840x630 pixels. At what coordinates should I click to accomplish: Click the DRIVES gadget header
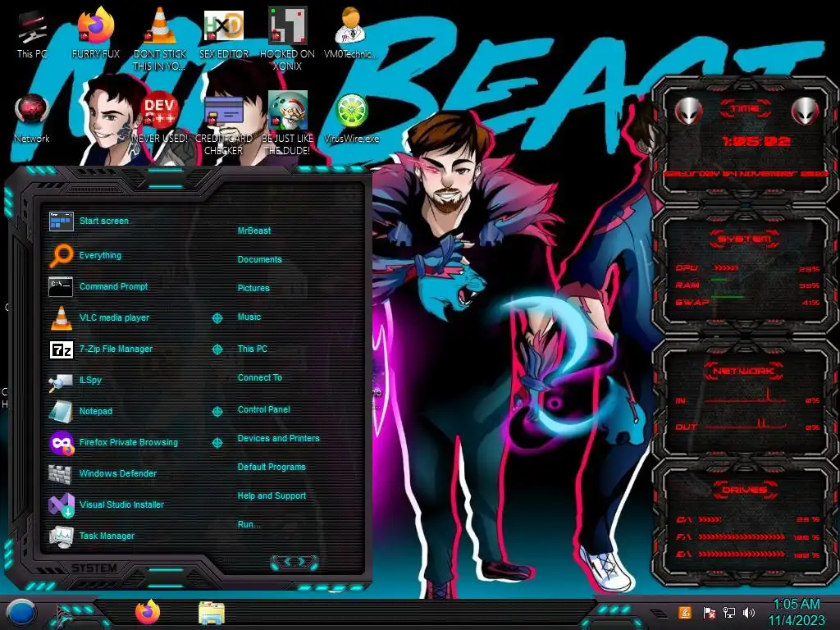coord(745,490)
